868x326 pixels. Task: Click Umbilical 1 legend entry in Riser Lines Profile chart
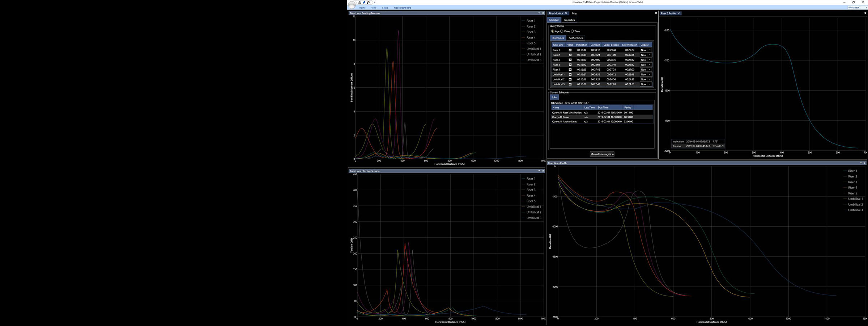tap(853, 199)
